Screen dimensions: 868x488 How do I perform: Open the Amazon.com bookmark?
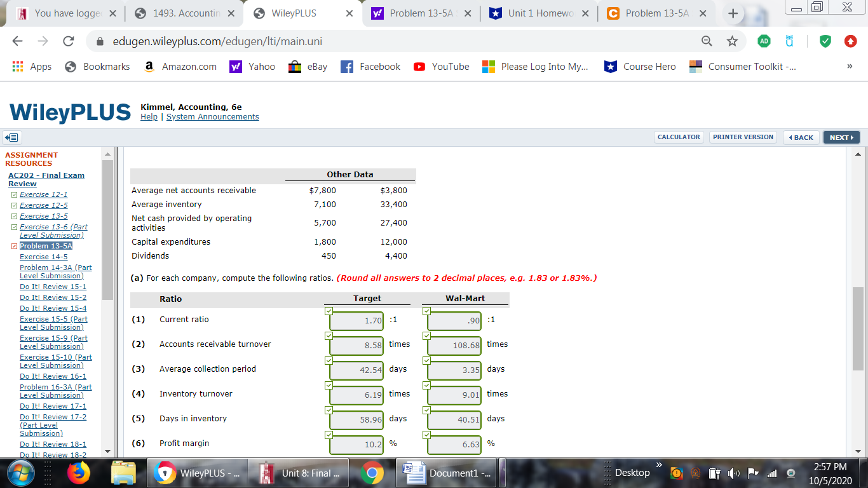180,67
